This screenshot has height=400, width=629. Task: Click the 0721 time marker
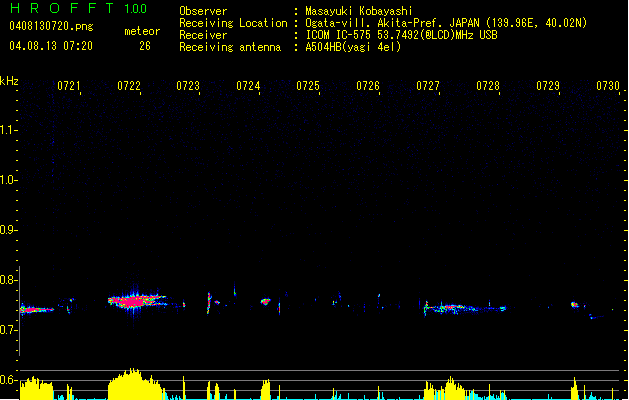tap(69, 86)
